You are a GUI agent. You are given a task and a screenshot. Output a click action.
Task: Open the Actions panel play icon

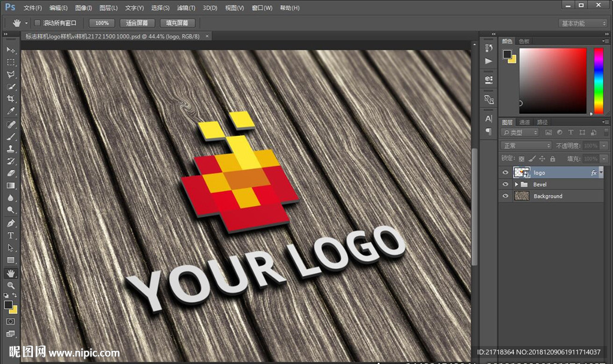click(488, 61)
